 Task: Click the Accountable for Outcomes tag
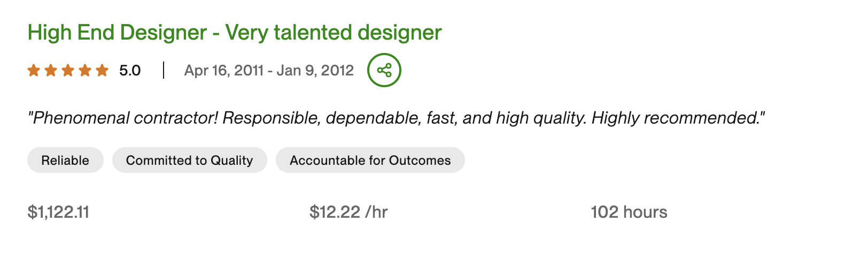coord(370,160)
